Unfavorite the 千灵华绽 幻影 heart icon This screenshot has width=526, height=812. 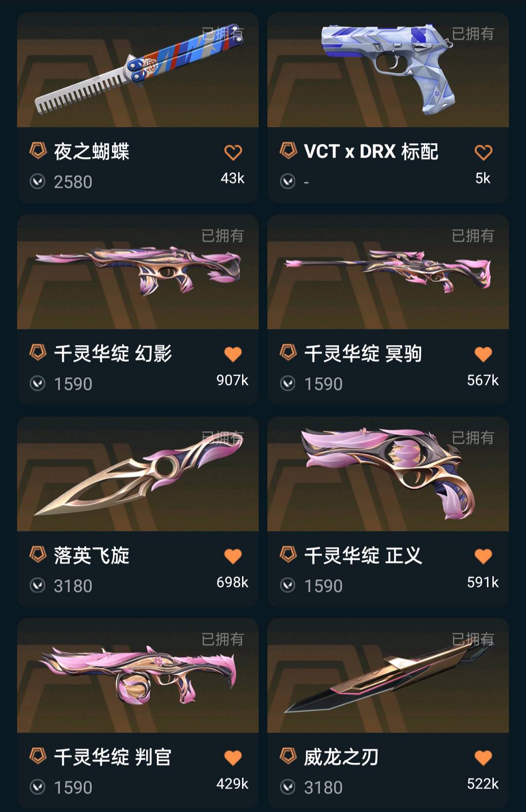tap(233, 354)
